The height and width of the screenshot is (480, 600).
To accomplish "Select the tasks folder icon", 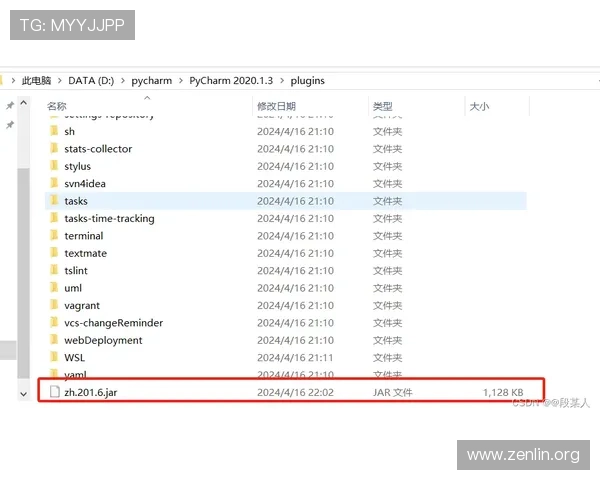I will click(54, 201).
